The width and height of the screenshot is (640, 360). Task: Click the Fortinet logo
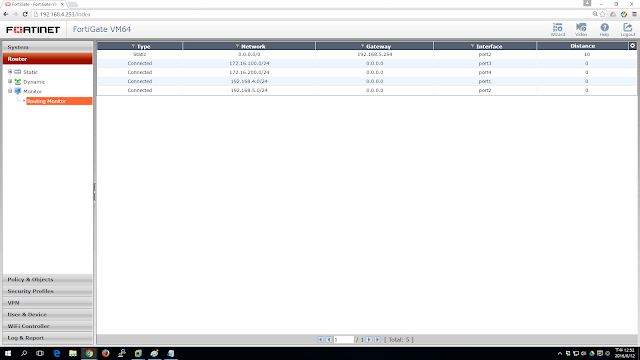33,30
